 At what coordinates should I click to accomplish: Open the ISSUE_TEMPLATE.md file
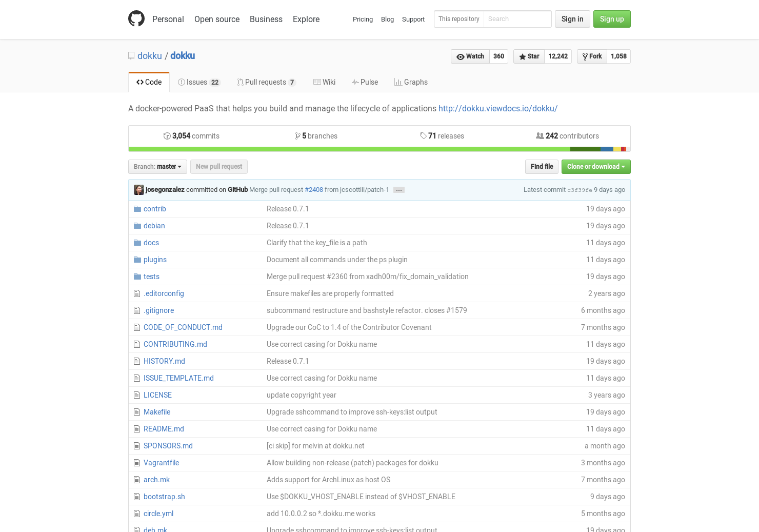pyautogui.click(x=178, y=378)
